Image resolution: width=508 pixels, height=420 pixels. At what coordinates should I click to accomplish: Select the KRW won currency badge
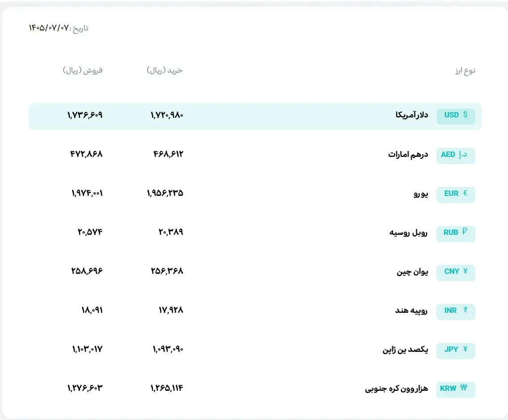456,389
